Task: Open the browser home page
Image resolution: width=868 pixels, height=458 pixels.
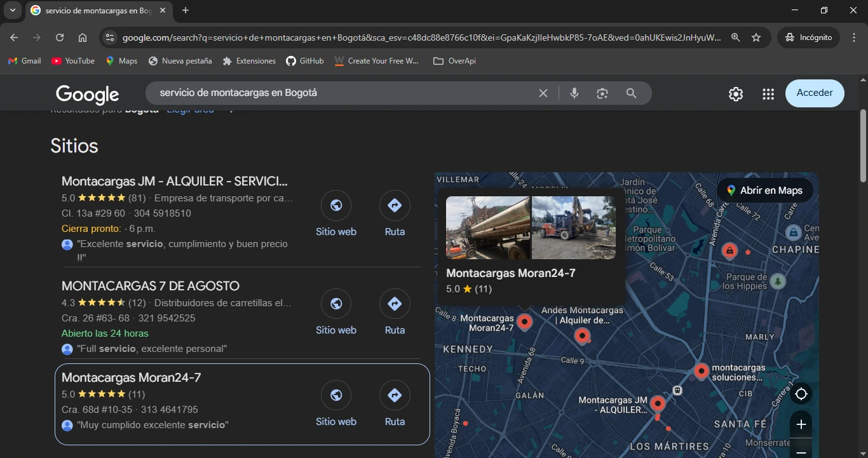Action: coord(83,37)
